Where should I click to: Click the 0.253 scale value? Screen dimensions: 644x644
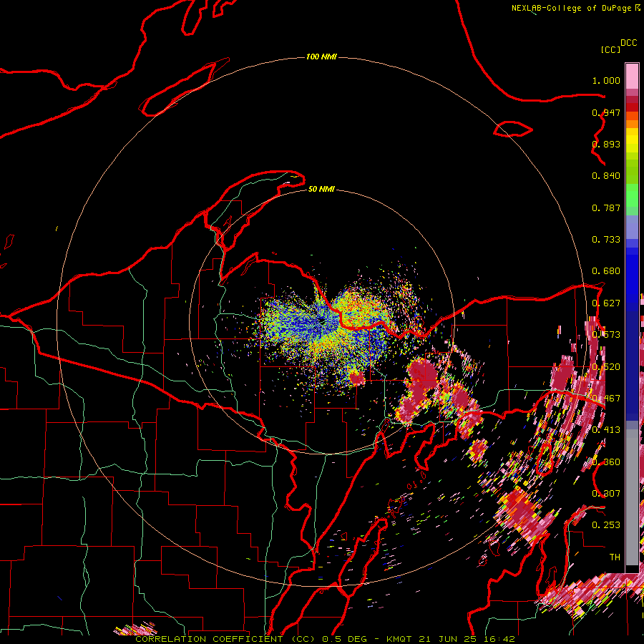(x=606, y=525)
